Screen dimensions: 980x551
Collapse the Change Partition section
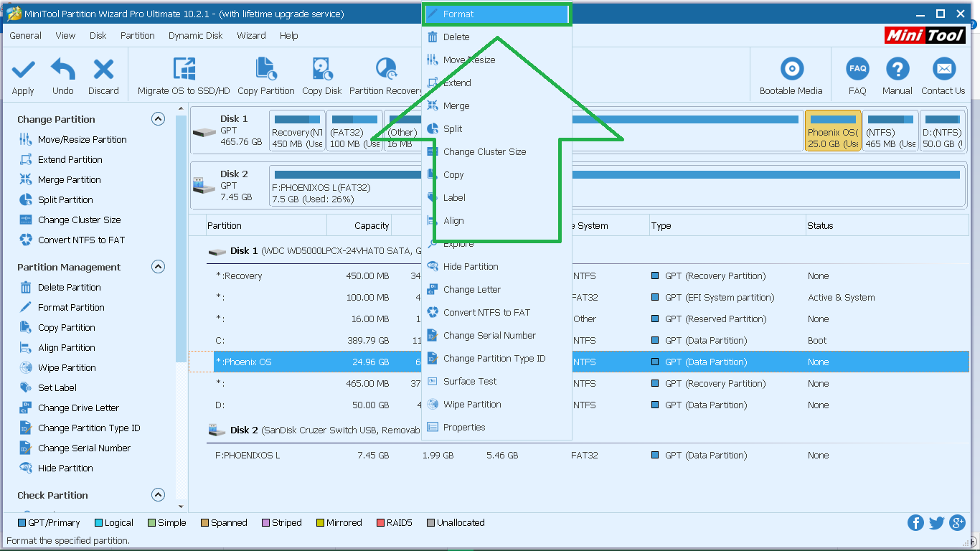pyautogui.click(x=159, y=119)
